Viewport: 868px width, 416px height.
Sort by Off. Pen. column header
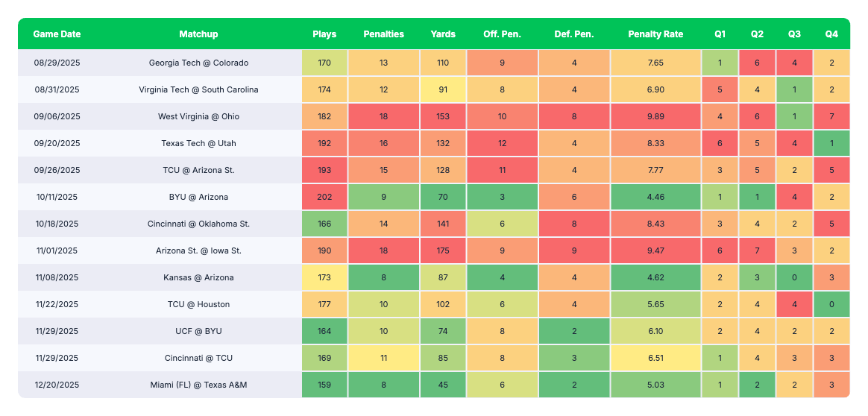502,34
